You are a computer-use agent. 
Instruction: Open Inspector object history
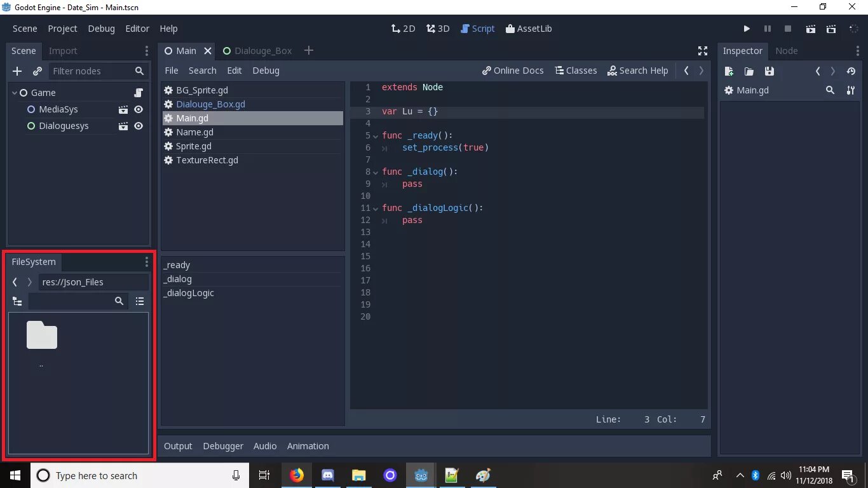coord(851,71)
